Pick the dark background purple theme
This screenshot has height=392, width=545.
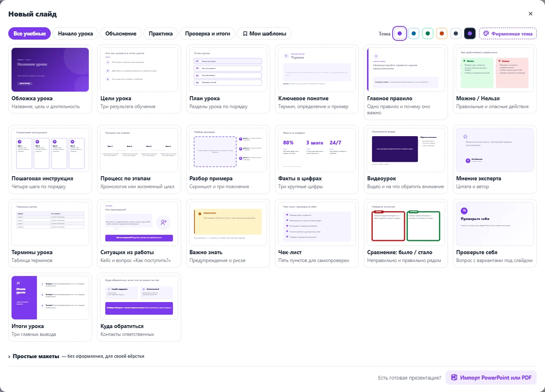point(470,33)
